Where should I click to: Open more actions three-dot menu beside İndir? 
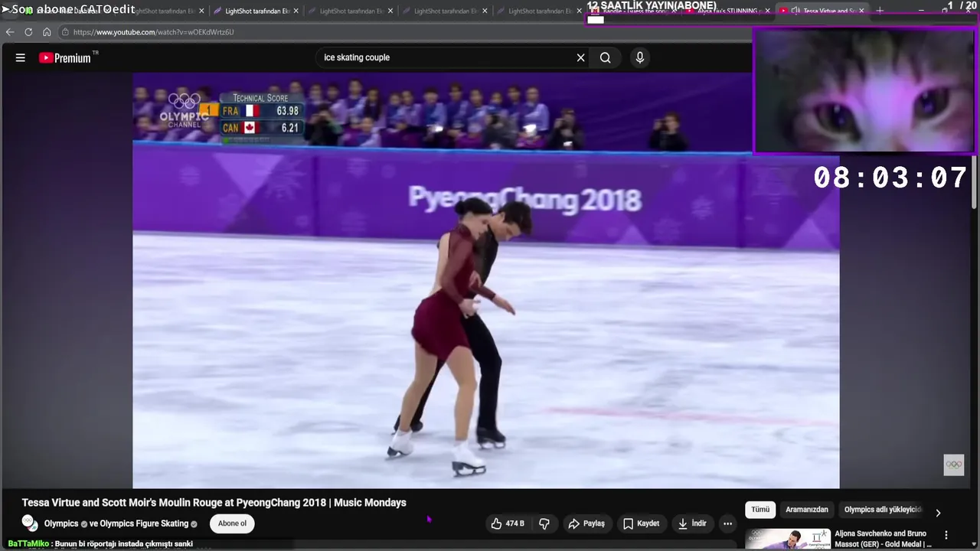point(728,523)
